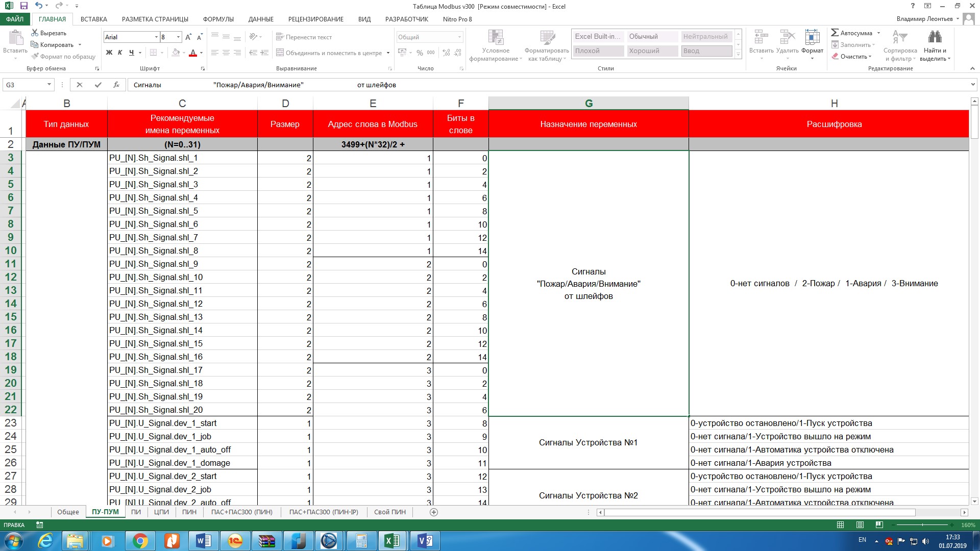This screenshot has width=980, height=551.
Task: Click the Windows Start button
Action: [14, 541]
